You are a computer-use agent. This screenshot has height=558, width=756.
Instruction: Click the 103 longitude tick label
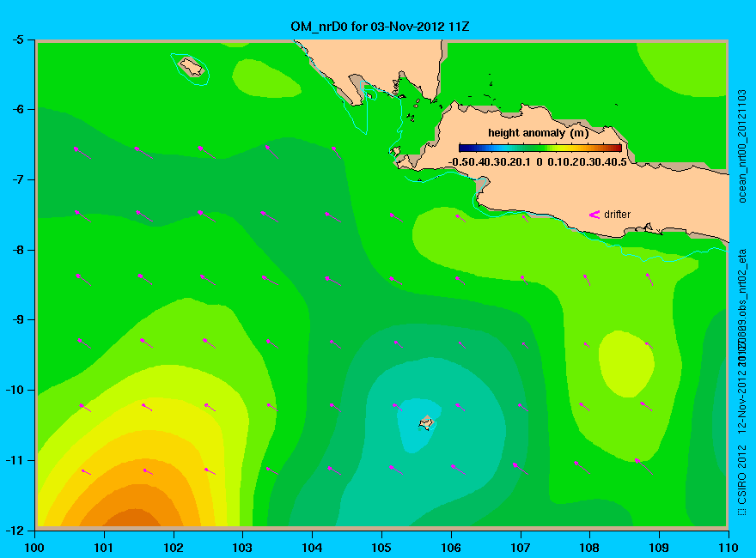[242, 548]
